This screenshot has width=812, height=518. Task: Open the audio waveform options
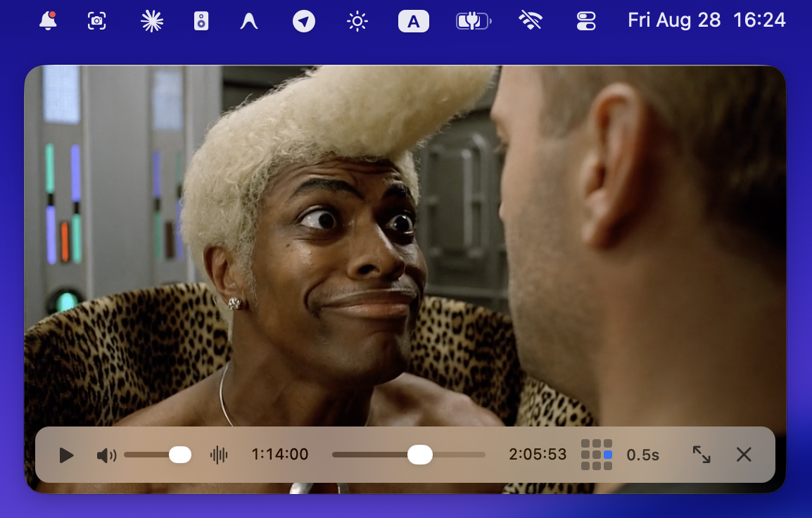219,455
